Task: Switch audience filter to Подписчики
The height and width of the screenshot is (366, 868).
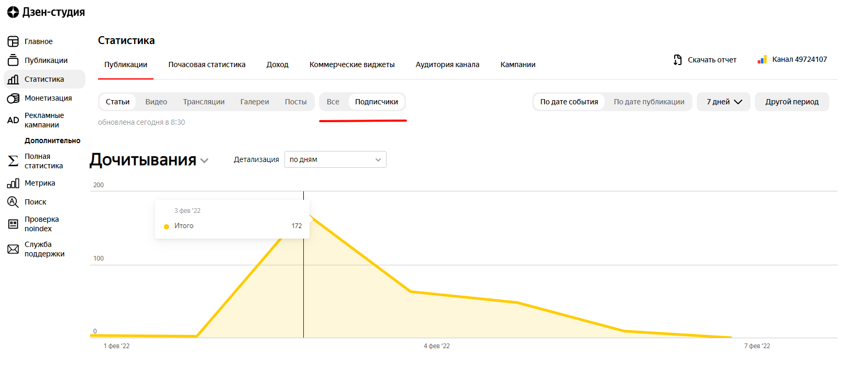Action: (x=377, y=102)
